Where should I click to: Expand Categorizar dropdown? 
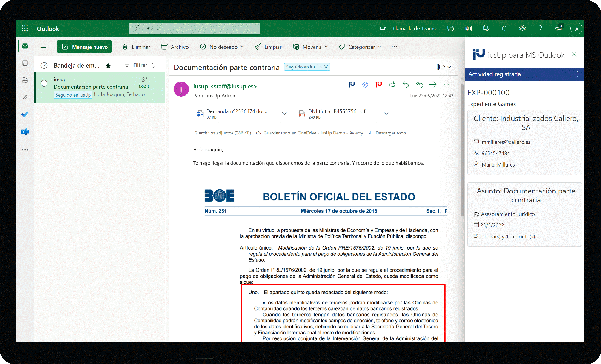pos(379,47)
